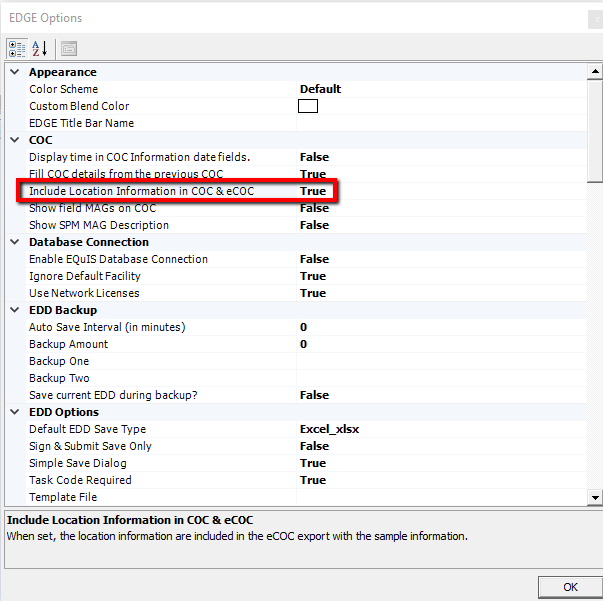Click the scrollbar up arrow
The image size is (603, 601).
pyautogui.click(x=594, y=72)
